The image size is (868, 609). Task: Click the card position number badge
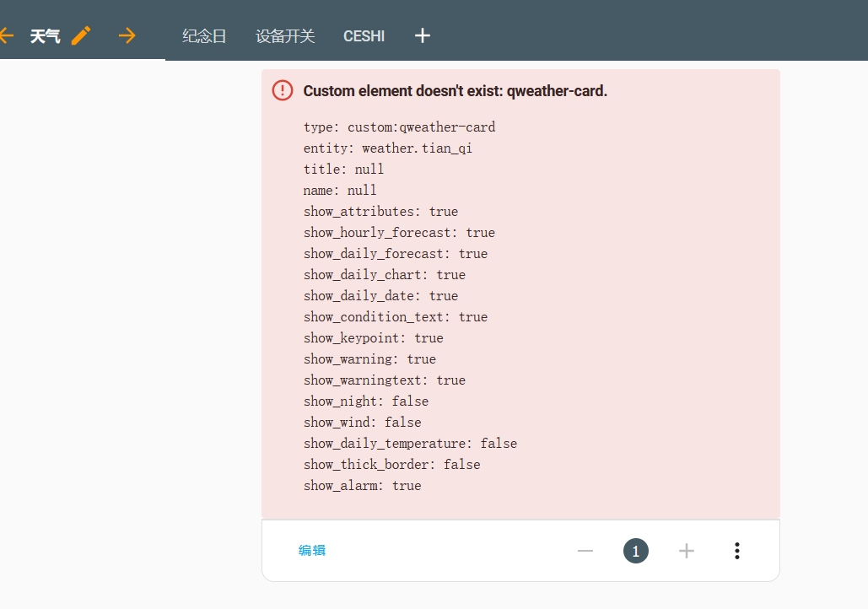[636, 551]
